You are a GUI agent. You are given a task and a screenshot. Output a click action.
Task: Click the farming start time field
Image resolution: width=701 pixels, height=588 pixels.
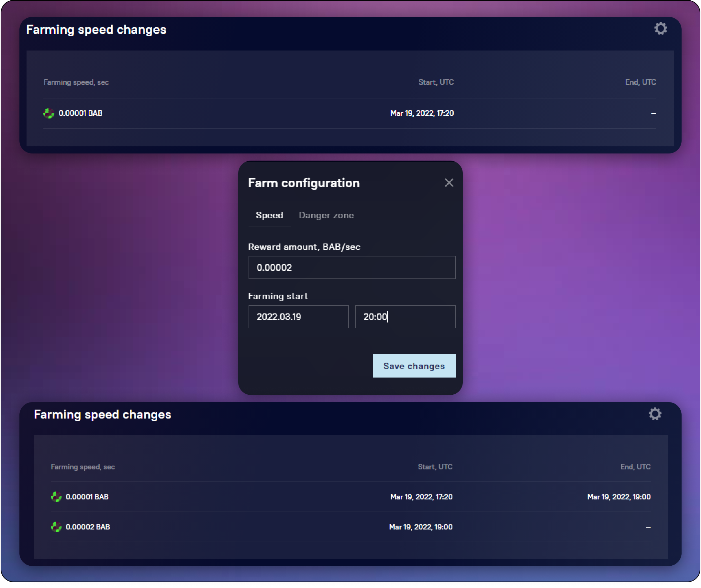pos(405,317)
